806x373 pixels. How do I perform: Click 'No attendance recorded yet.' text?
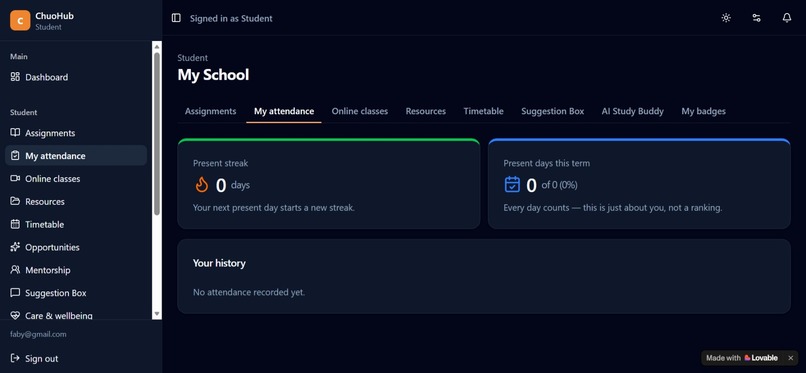click(x=249, y=292)
